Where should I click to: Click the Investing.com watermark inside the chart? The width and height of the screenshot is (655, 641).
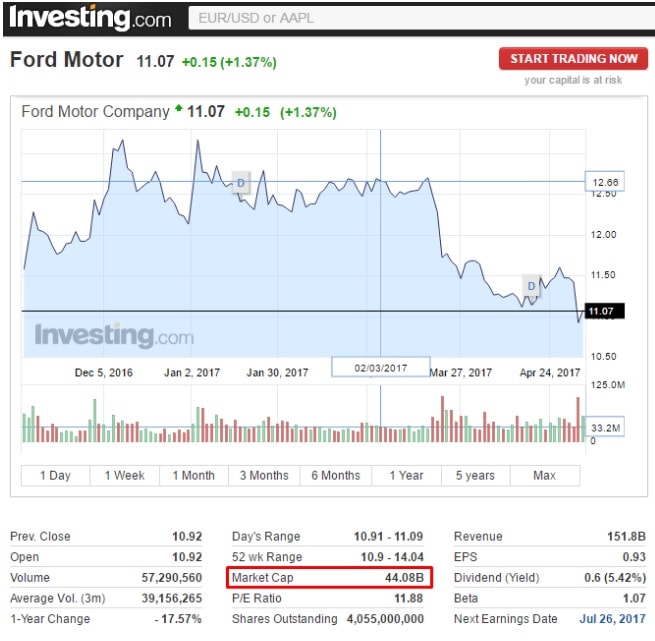(114, 335)
